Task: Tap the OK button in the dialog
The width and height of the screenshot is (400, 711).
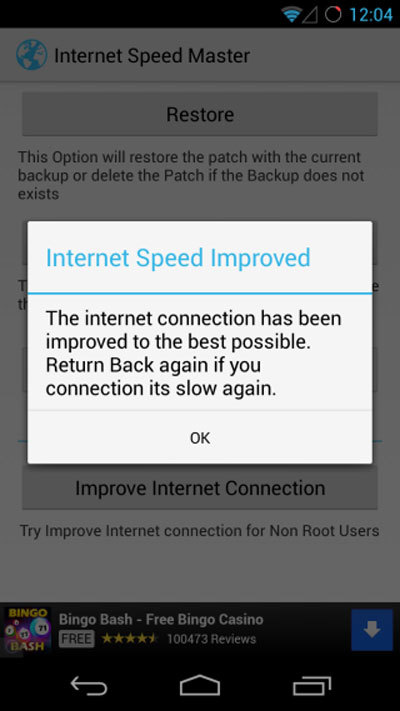Action: click(x=200, y=438)
